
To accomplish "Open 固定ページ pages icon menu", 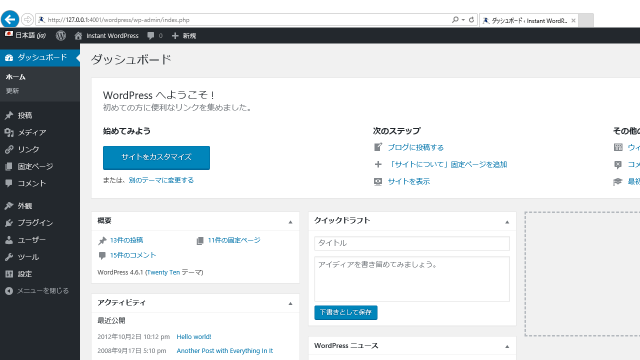I will [9, 167].
